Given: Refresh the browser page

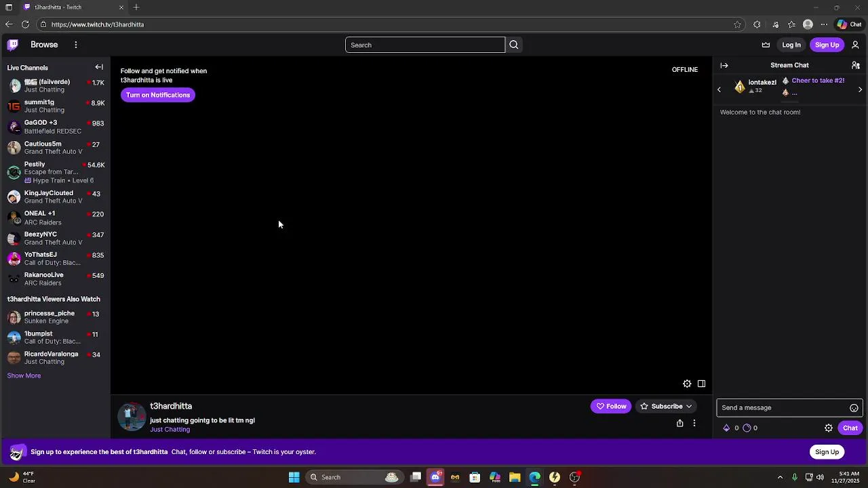Looking at the screenshot, I should pos(25,24).
